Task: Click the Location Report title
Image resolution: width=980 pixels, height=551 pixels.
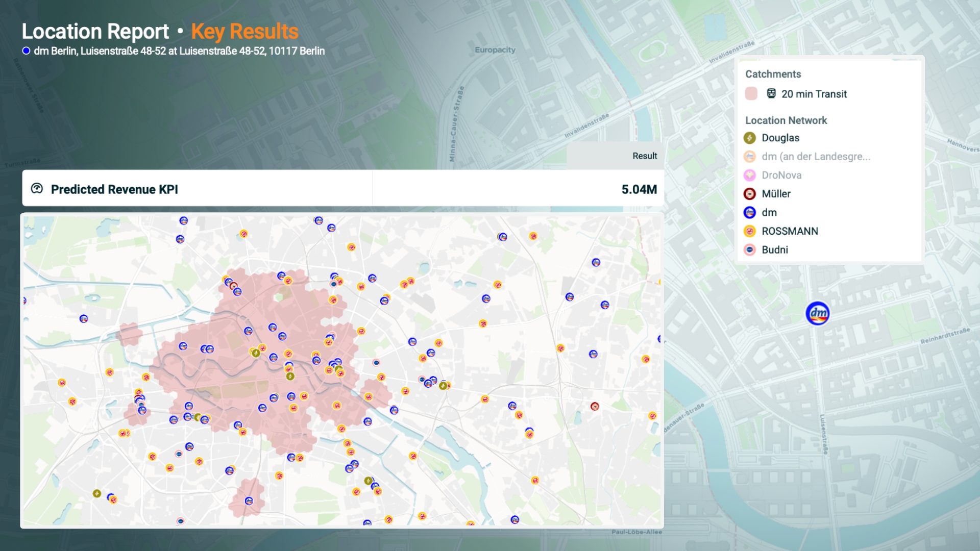Action: pyautogui.click(x=95, y=32)
